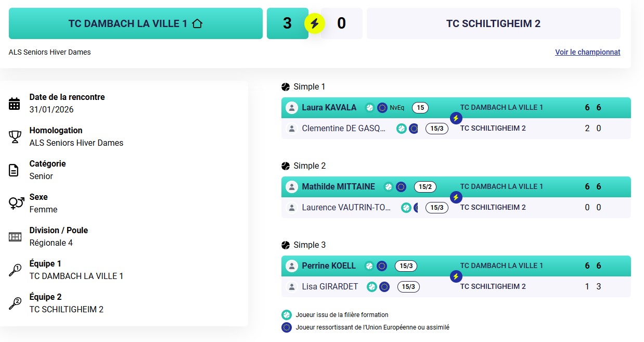The image size is (644, 342).
Task: Click the yellow lightning icon between the scores
Action: point(314,23)
